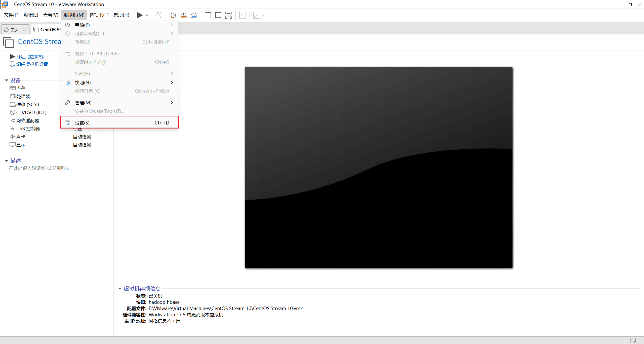Select the 声卡 device row
The image size is (644, 344).
pyautogui.click(x=18, y=137)
